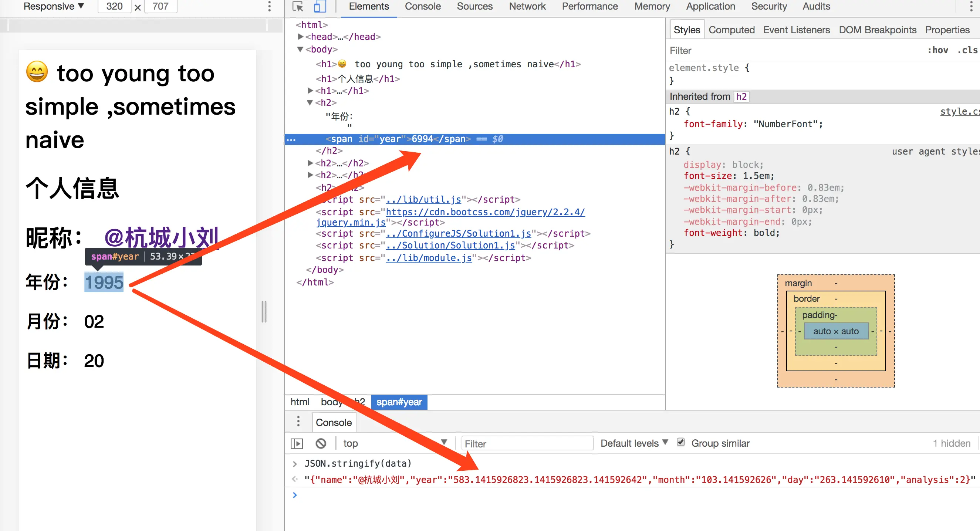This screenshot has width=980, height=531.
Task: Open device toolbar more options menu
Action: [x=269, y=6]
